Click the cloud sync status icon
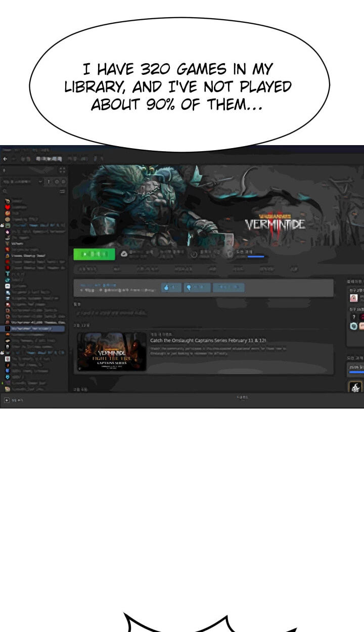The width and height of the screenshot is (364, 632). [124, 254]
